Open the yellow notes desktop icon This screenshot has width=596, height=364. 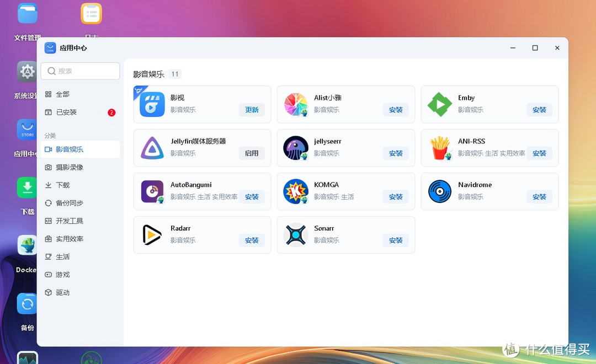[x=91, y=14]
